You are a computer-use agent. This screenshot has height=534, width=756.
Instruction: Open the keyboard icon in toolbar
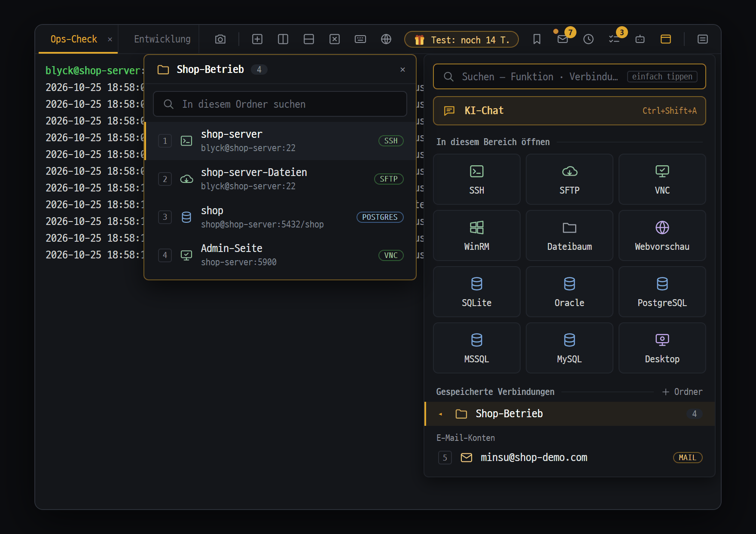tap(360, 39)
